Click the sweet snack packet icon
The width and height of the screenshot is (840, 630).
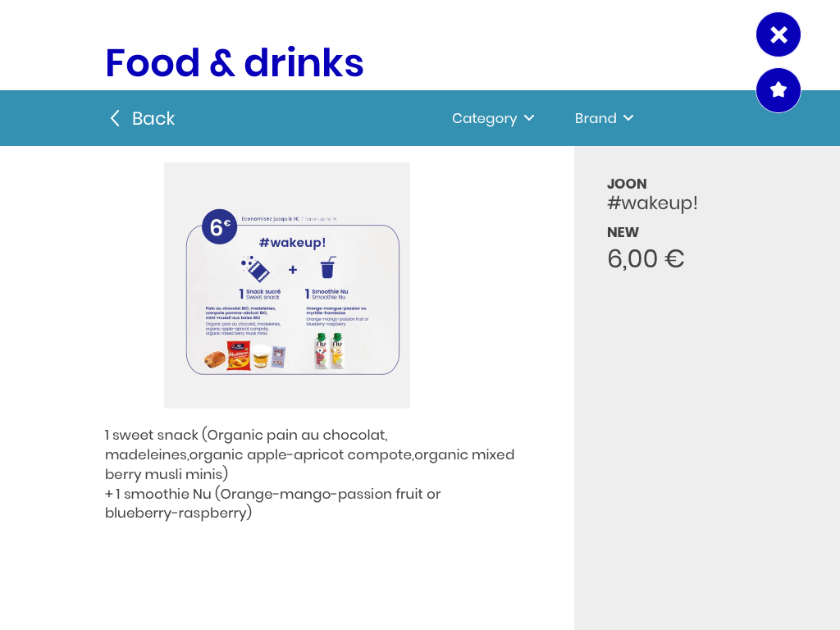tap(256, 268)
